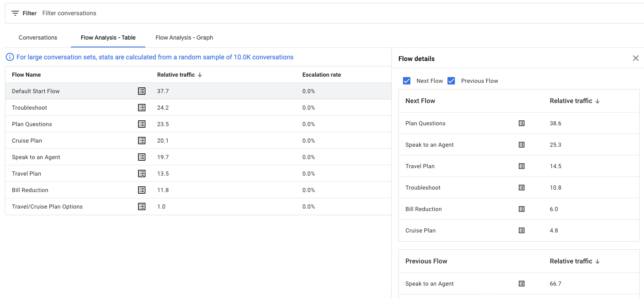Open the icon beside Bill Reduction flow
The image size is (644, 298).
coord(142,190)
